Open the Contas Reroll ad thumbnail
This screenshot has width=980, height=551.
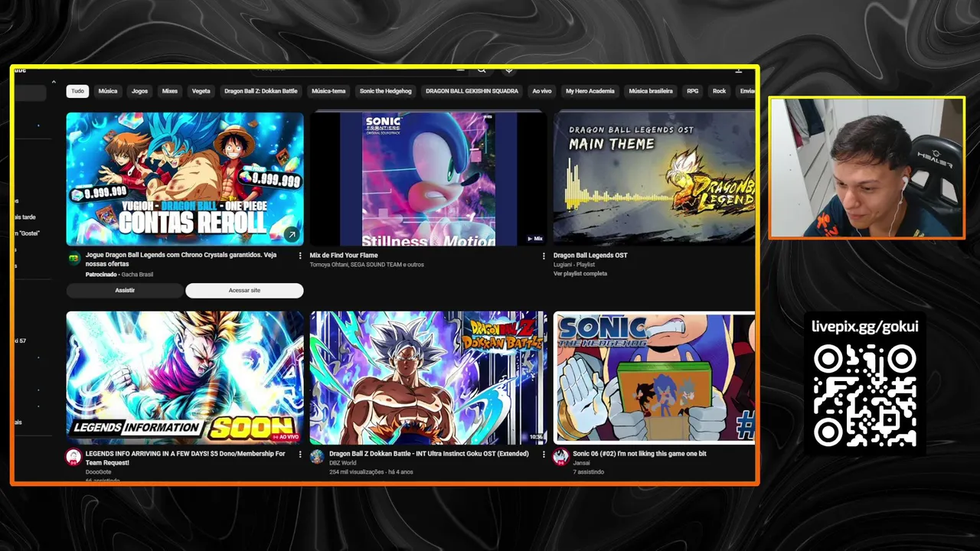coord(185,179)
